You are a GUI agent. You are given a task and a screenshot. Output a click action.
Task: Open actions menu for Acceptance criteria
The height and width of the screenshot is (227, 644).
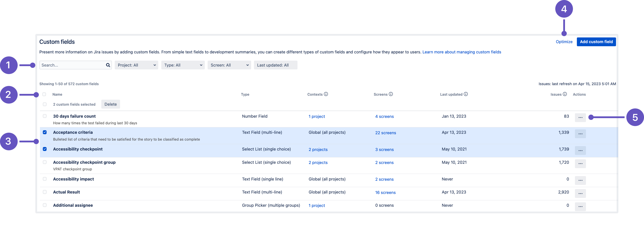580,134
